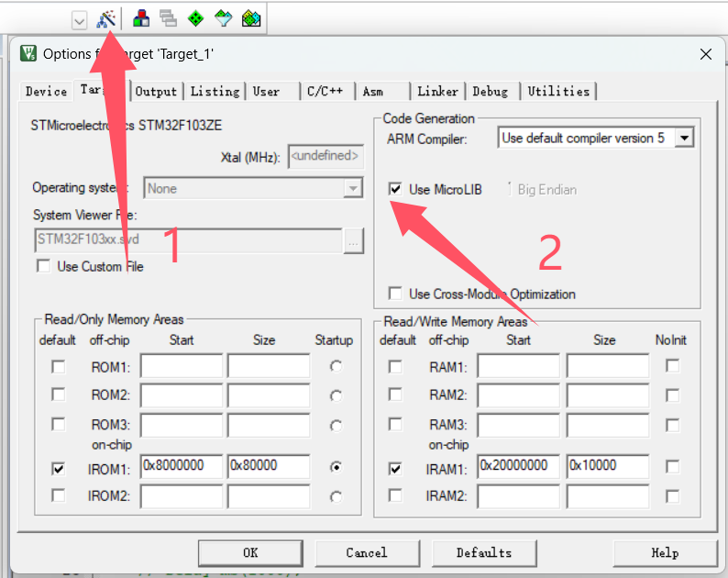Disable the Use MicroLIB checkbox
The image size is (728, 578).
[395, 189]
